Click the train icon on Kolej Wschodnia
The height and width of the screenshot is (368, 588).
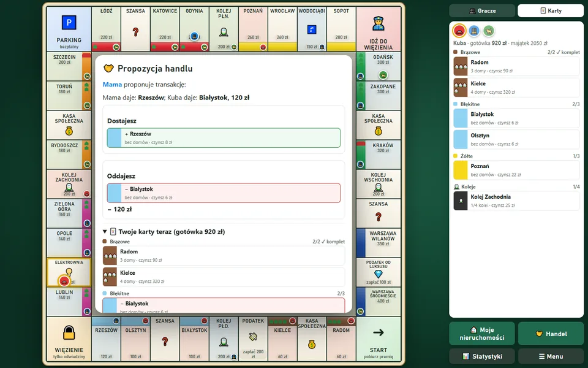click(x=379, y=187)
